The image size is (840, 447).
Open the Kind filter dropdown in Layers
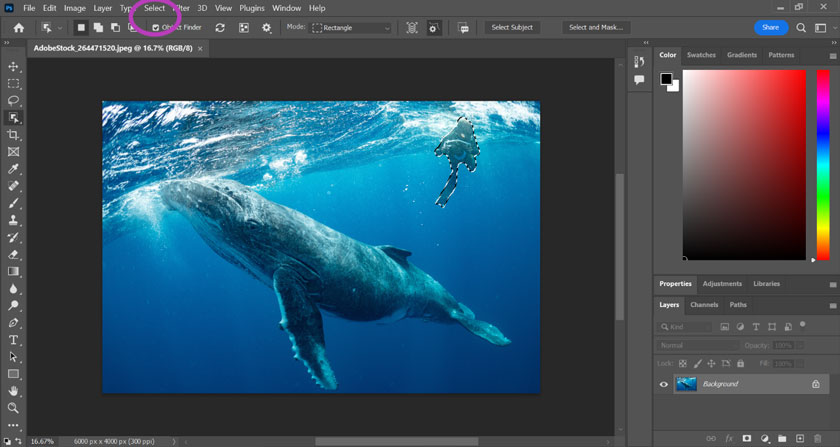pos(684,326)
